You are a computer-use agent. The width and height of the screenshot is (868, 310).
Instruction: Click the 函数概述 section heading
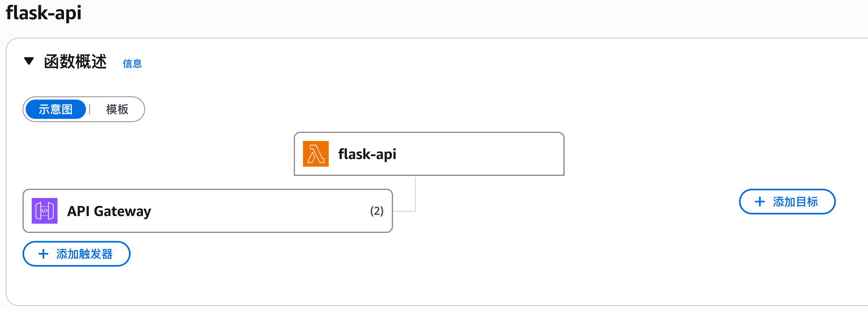coord(76,62)
